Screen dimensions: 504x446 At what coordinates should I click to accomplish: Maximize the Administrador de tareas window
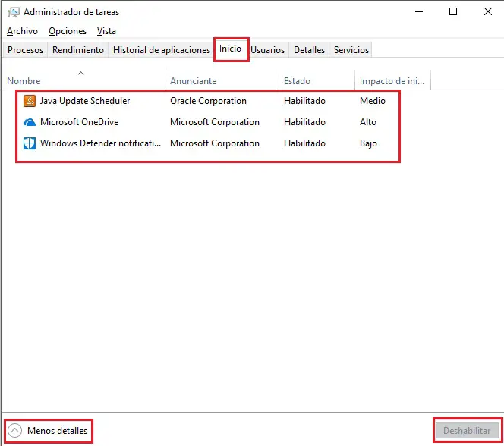[x=453, y=12]
